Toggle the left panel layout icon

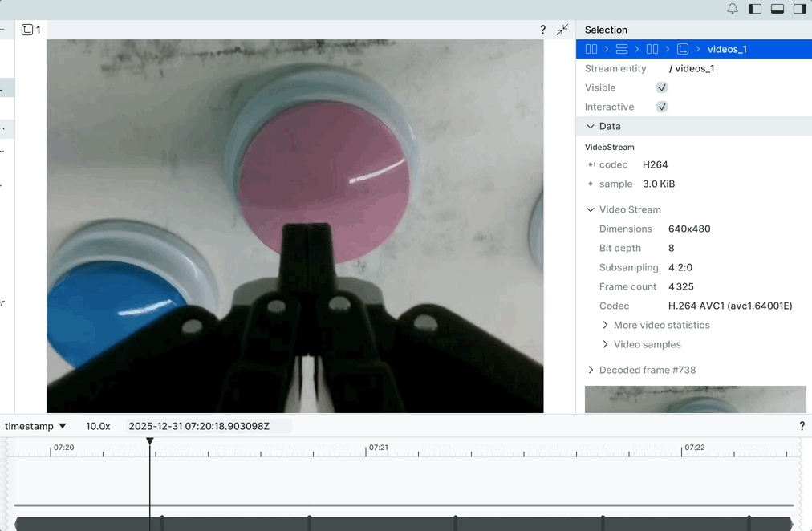755,9
